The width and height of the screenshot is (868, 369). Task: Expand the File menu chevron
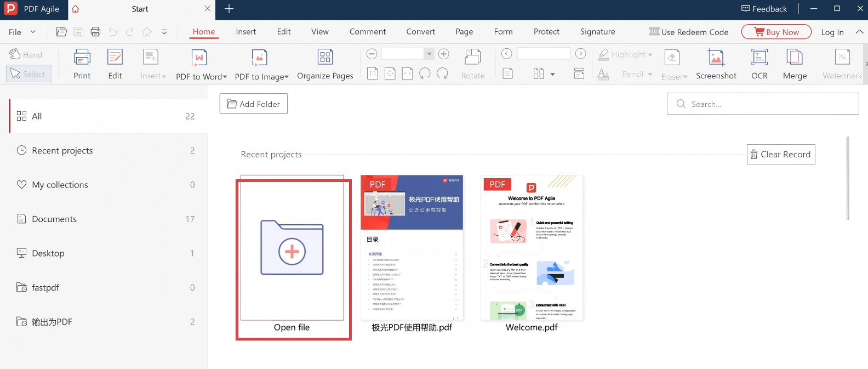[33, 32]
